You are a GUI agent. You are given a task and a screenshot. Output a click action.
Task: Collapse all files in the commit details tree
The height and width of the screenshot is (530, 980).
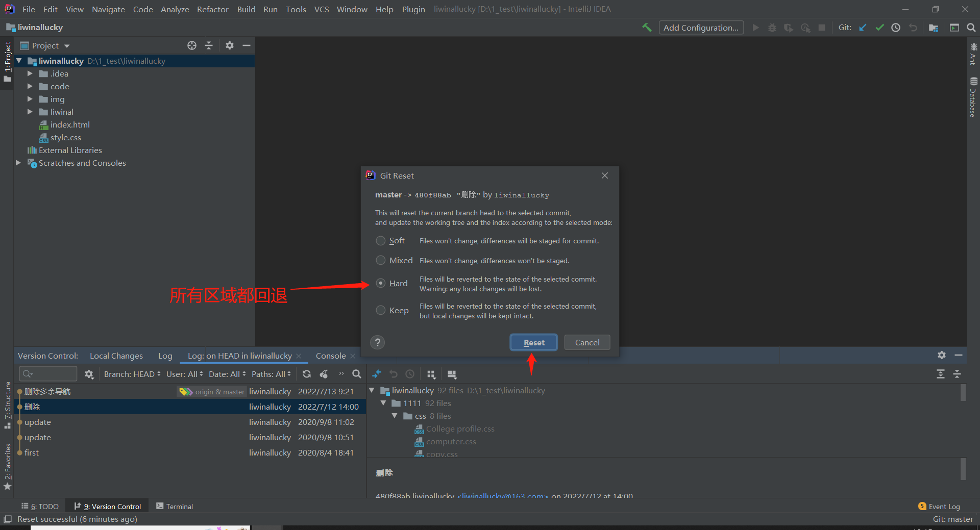tap(957, 374)
